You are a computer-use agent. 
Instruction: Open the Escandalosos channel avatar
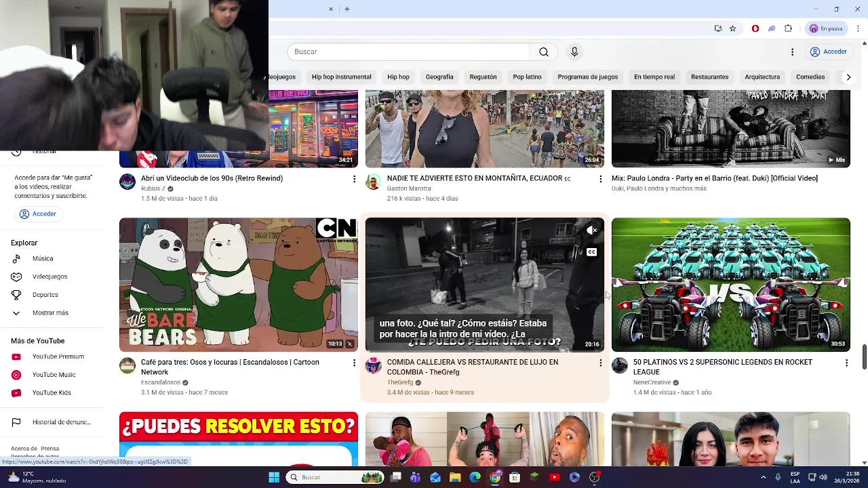pos(127,366)
